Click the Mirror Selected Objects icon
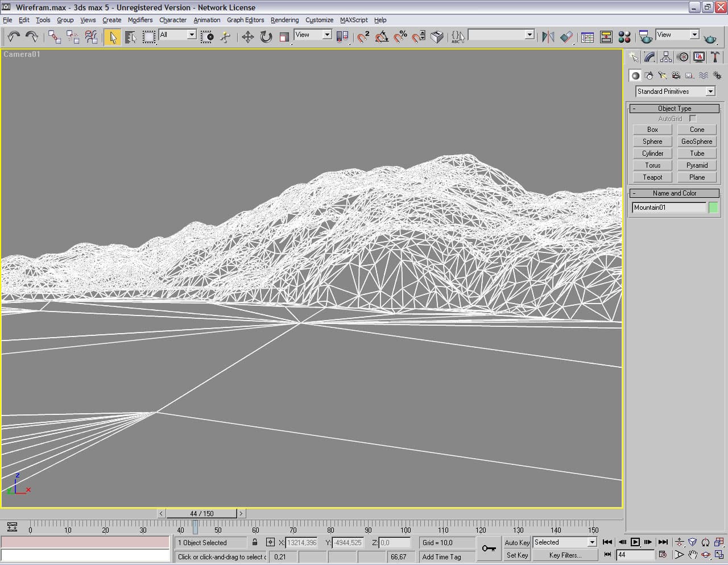Viewport: 728px width, 565px height. click(x=548, y=37)
